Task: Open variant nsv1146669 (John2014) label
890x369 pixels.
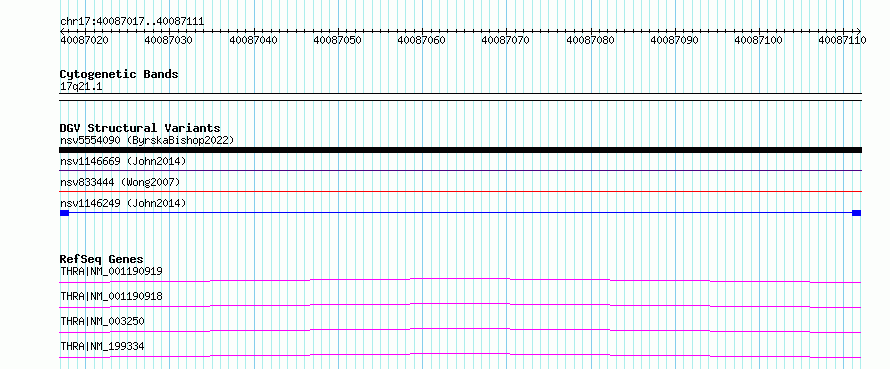Action: coord(123,162)
